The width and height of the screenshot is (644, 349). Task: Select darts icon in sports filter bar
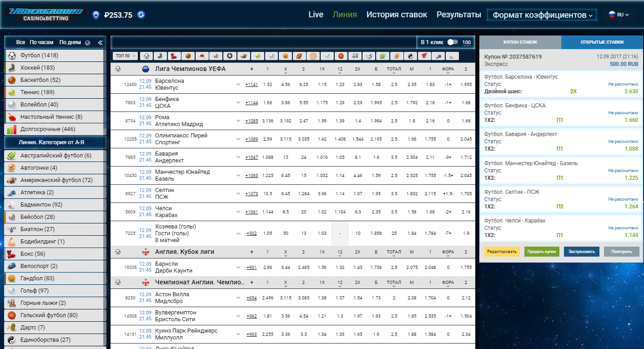pos(424,56)
